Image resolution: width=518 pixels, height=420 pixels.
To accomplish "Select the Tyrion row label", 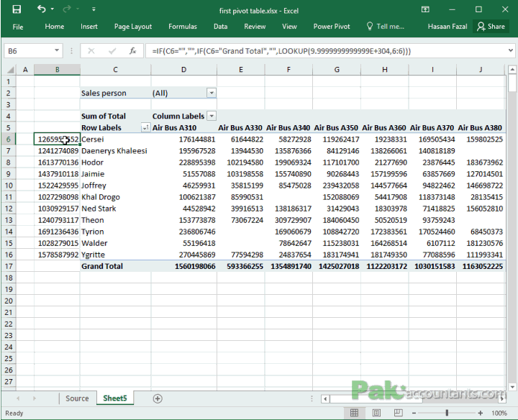I will tap(115, 232).
